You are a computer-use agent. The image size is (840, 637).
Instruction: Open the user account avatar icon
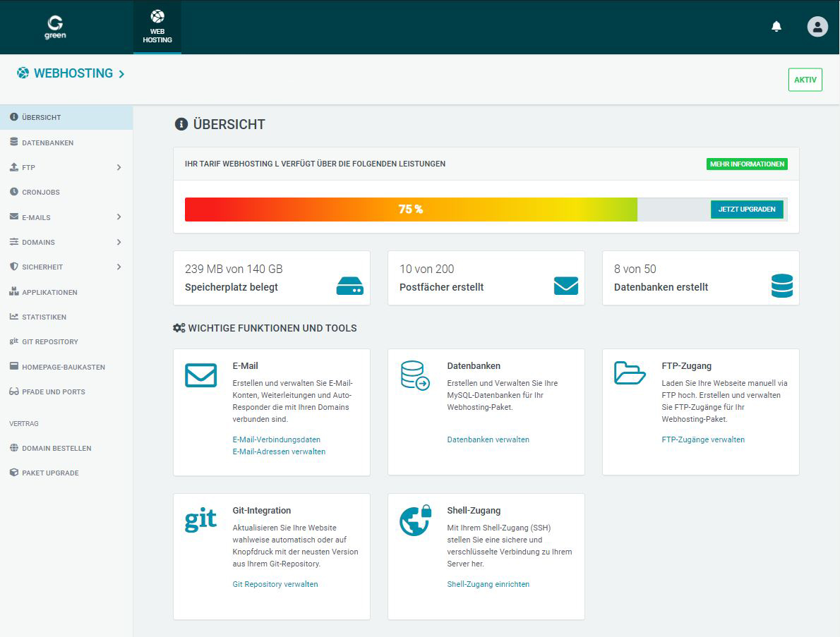click(x=817, y=27)
